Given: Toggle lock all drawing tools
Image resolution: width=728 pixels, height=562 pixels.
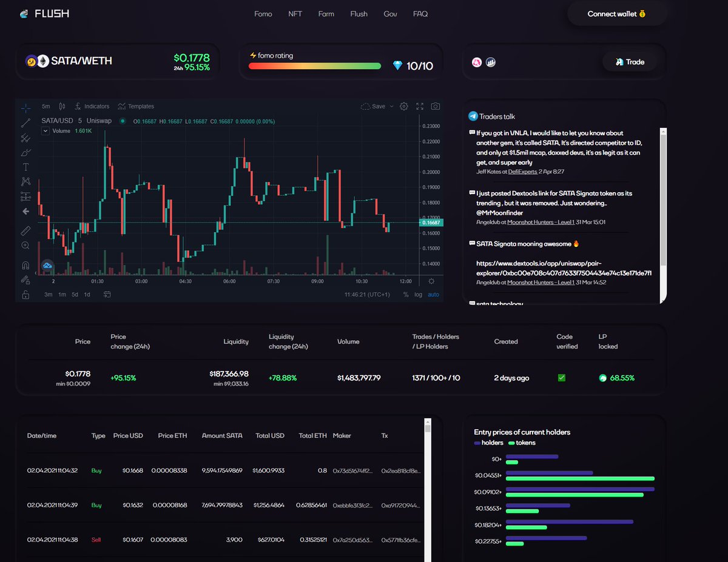Looking at the screenshot, I should (25, 295).
